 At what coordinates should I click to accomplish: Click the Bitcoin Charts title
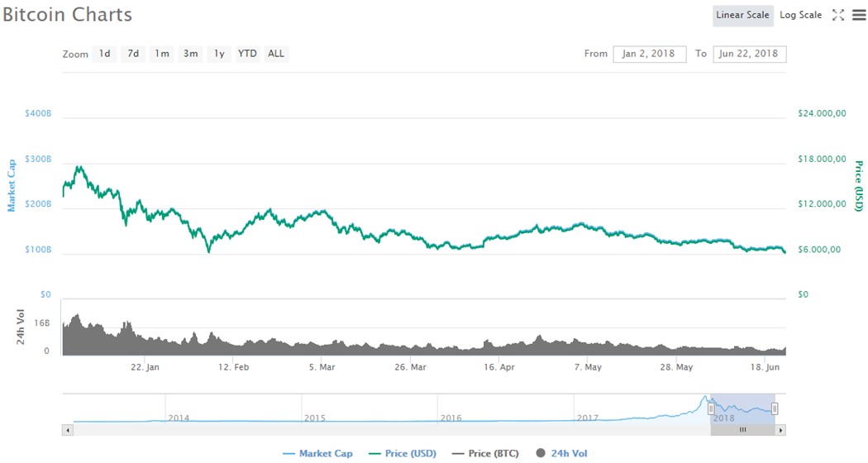pyautogui.click(x=67, y=14)
